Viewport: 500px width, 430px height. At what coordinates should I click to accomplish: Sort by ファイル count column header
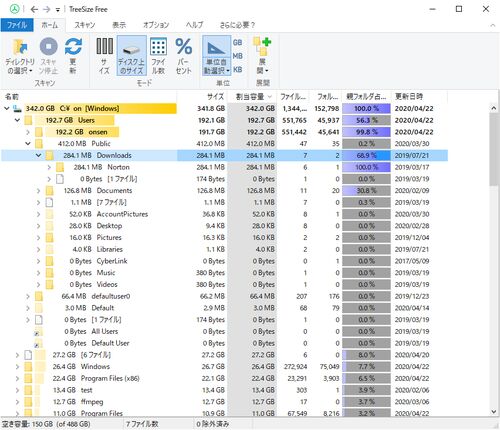[293, 97]
